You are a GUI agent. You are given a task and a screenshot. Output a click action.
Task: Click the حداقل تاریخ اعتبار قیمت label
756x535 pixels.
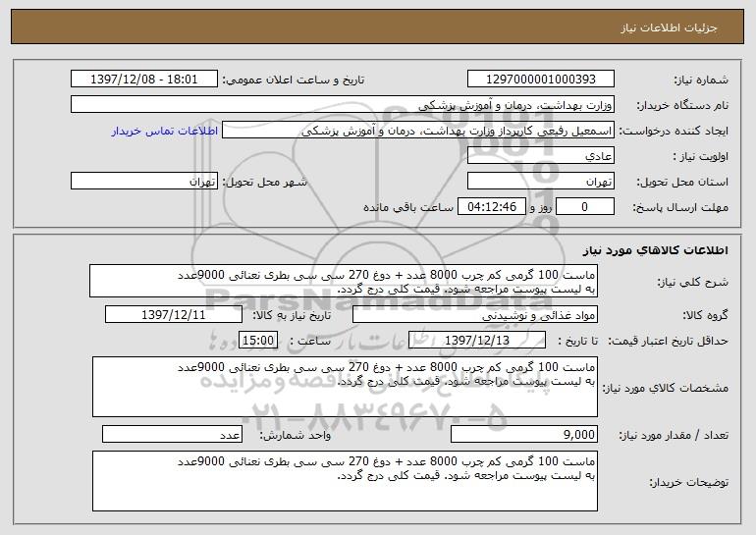669,341
